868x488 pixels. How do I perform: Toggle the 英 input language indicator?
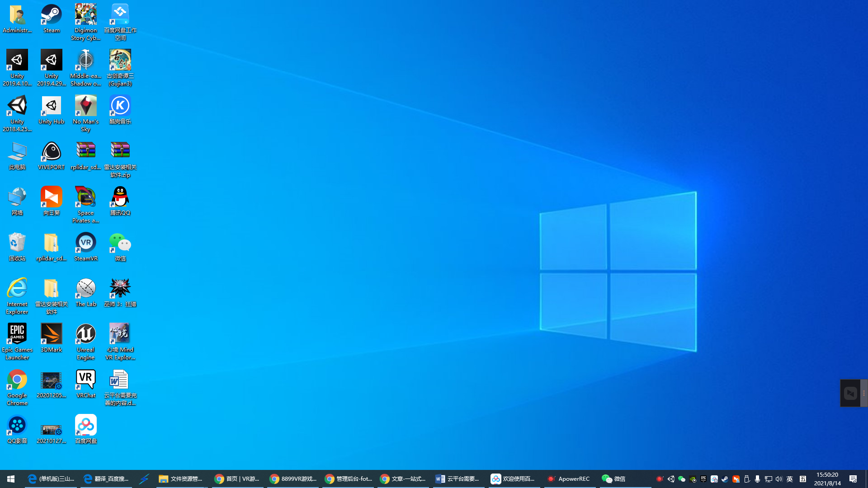(x=790, y=479)
